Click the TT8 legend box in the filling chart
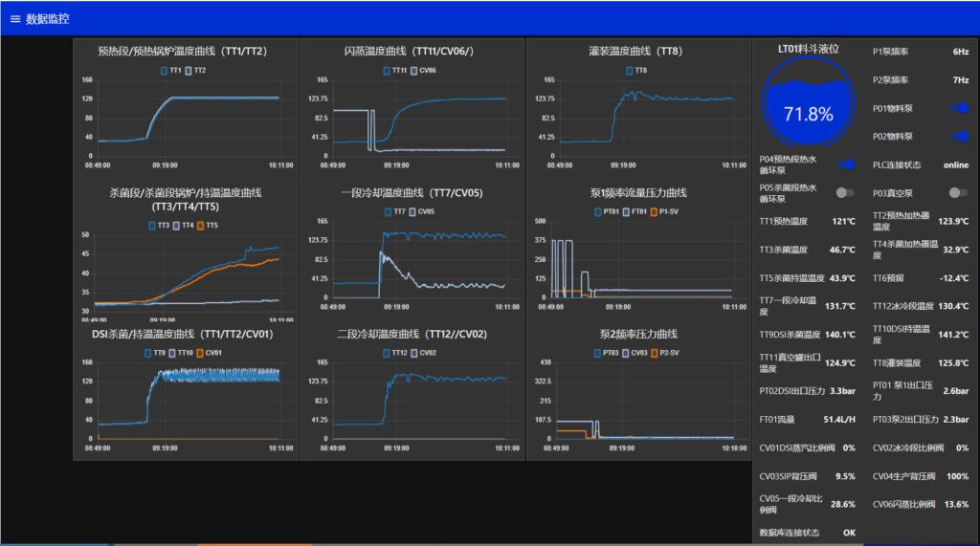Image resolution: width=980 pixels, height=546 pixels. (629, 71)
